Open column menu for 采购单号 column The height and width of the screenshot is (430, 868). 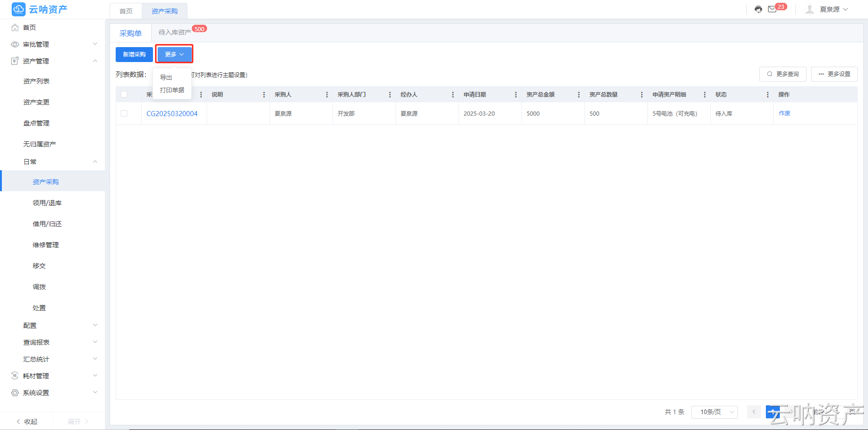coord(201,95)
